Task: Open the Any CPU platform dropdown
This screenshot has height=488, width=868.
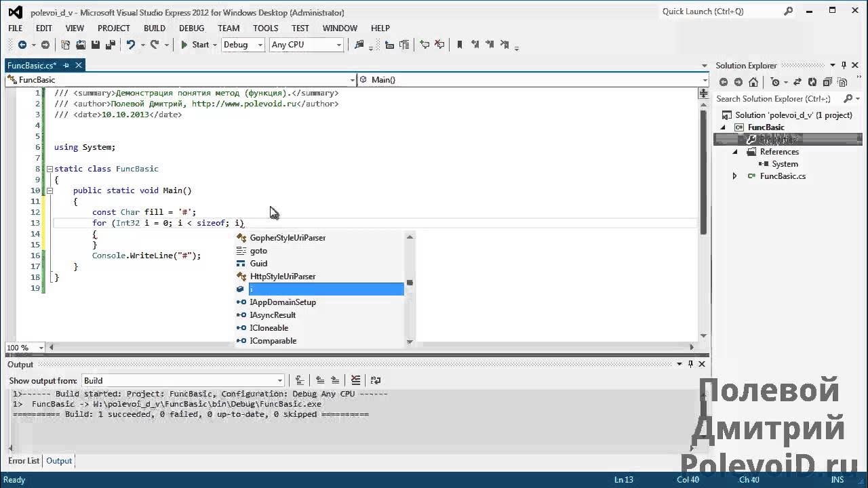Action: pos(306,45)
